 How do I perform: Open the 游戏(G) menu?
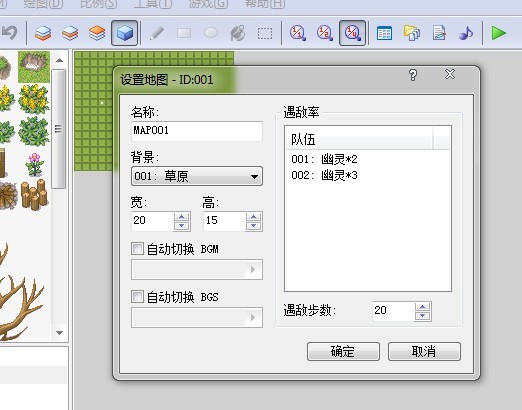(x=208, y=4)
